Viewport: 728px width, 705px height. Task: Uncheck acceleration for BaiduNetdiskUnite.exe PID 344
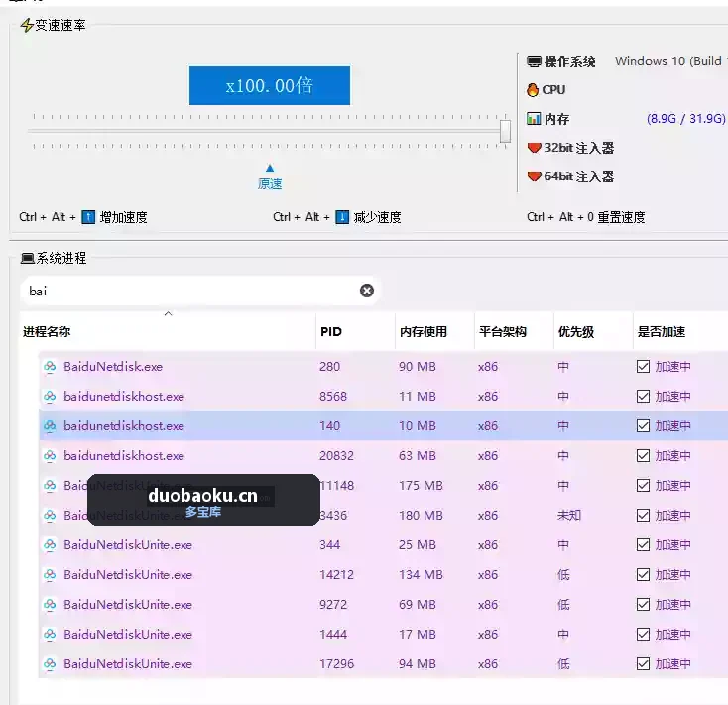tap(643, 545)
